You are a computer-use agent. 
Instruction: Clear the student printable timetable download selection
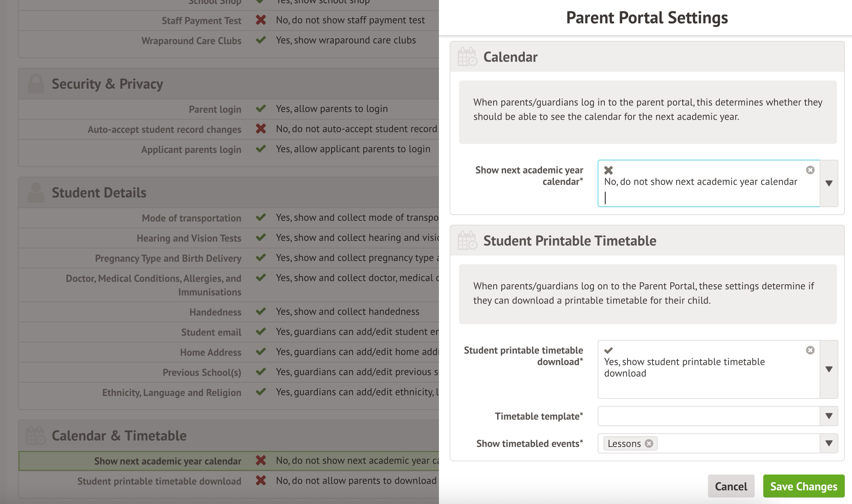(810, 350)
